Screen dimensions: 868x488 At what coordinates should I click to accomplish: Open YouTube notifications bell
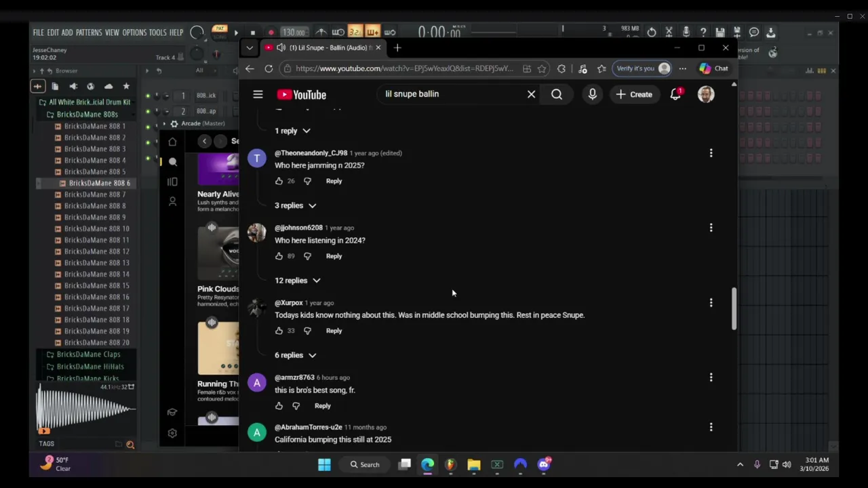pos(675,94)
